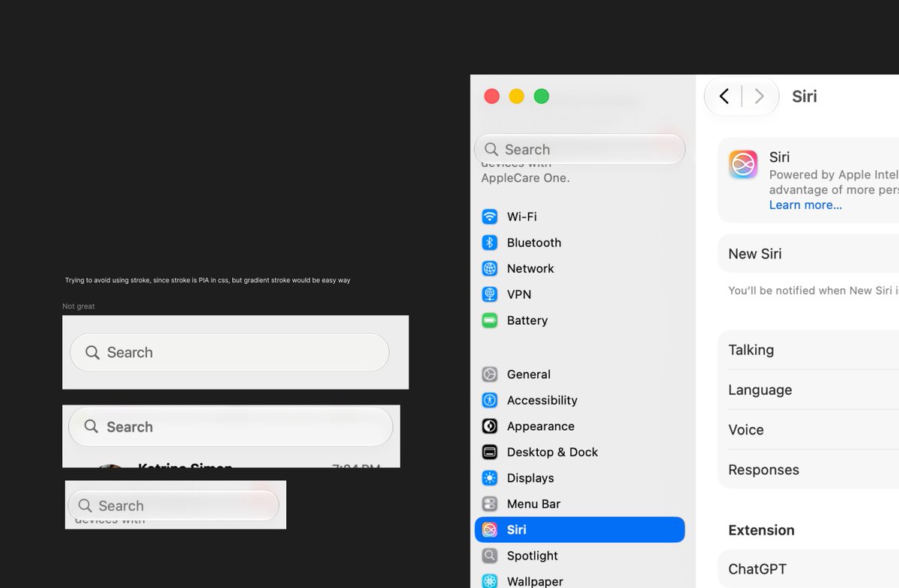Open the Voice setting row
899x588 pixels.
tap(808, 430)
